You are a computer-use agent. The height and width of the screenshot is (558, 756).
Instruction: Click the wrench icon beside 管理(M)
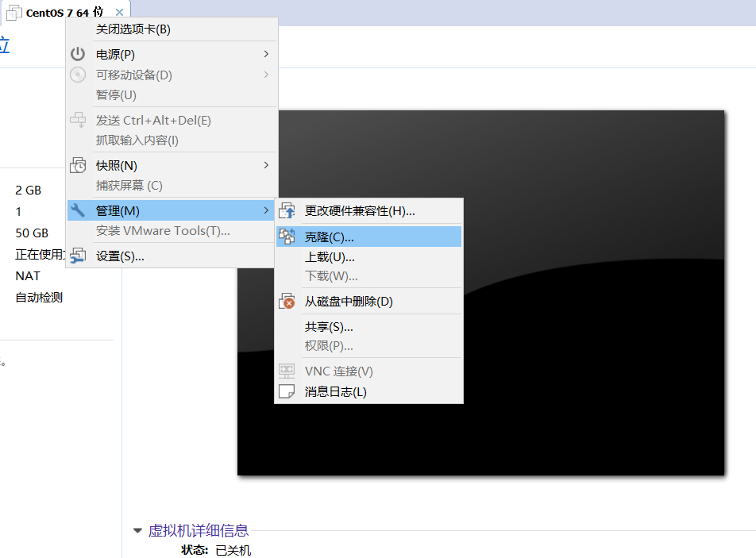coord(78,210)
